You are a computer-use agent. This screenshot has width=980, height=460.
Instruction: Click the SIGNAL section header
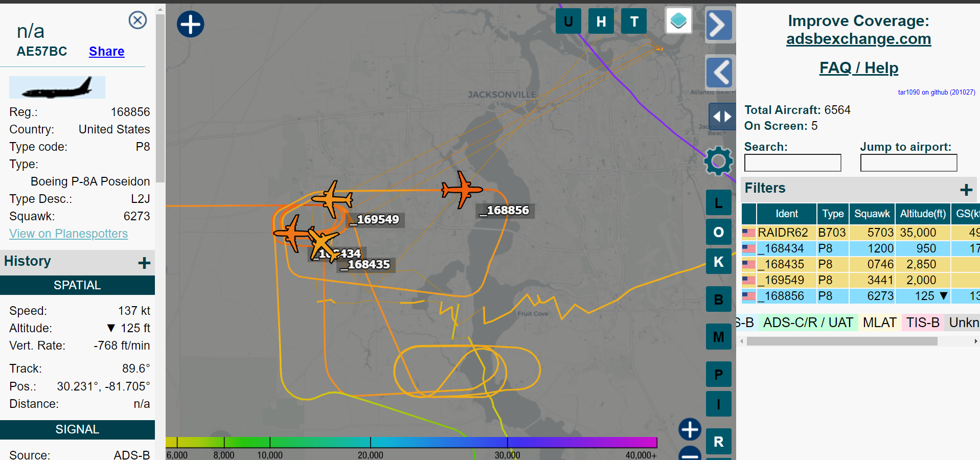click(77, 429)
